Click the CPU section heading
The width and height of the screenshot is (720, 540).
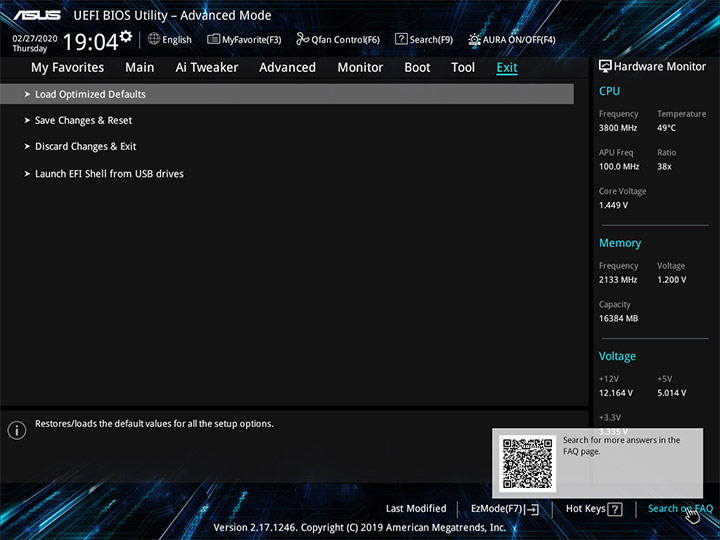pyautogui.click(x=609, y=91)
